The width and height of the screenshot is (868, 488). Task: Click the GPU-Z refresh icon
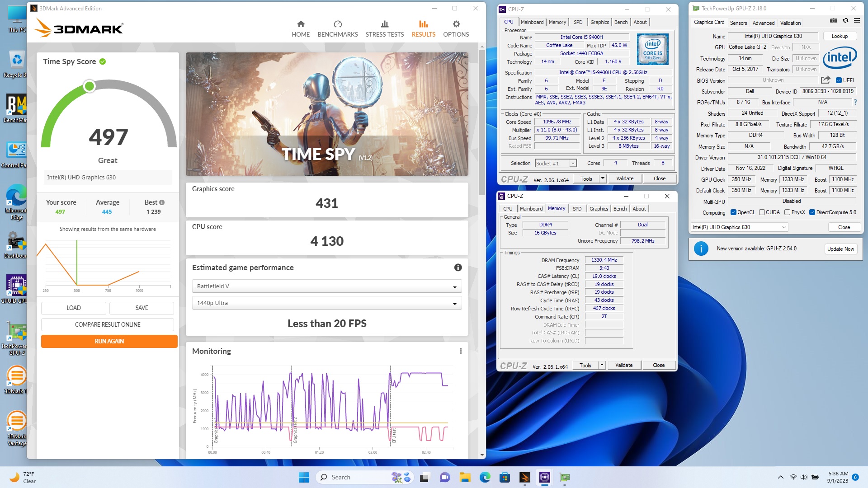(845, 21)
